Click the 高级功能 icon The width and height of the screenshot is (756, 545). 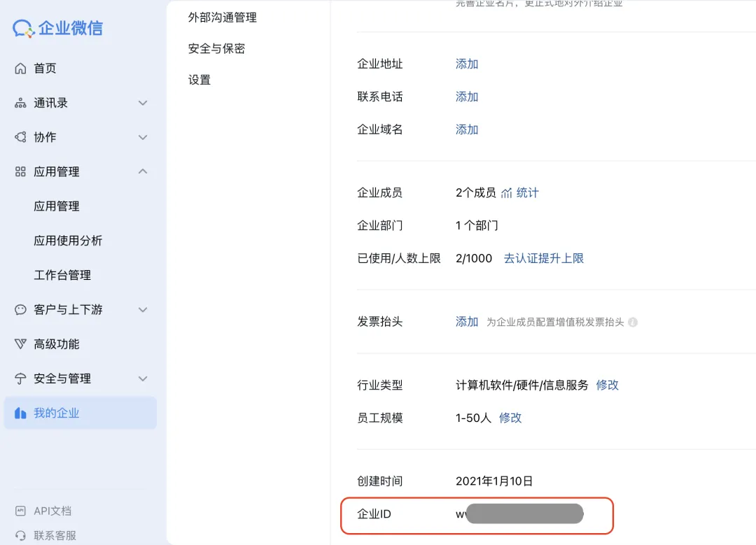[x=20, y=344]
